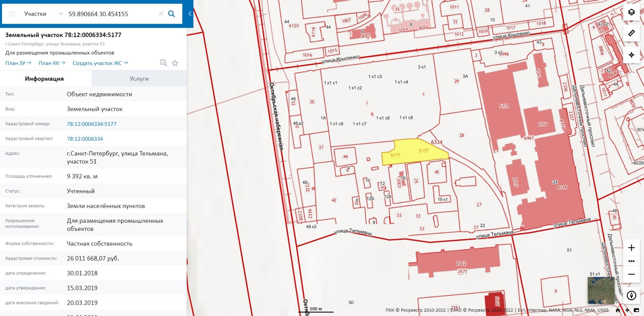The image size is (644, 316).
Task: Zoom to object on map icon
Action: (163, 63)
